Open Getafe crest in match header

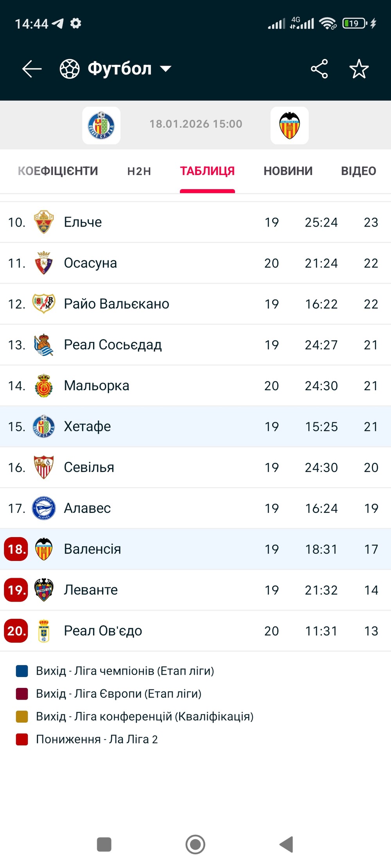pyautogui.click(x=101, y=125)
